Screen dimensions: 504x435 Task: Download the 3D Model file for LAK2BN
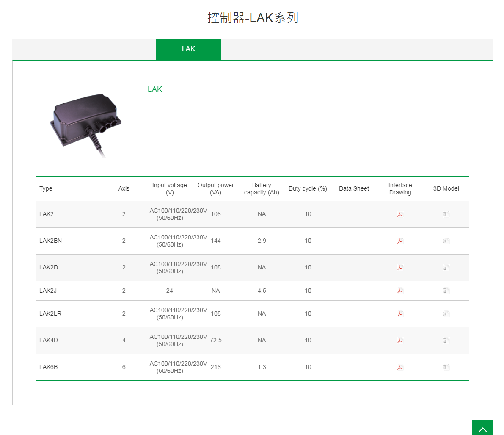click(x=445, y=241)
